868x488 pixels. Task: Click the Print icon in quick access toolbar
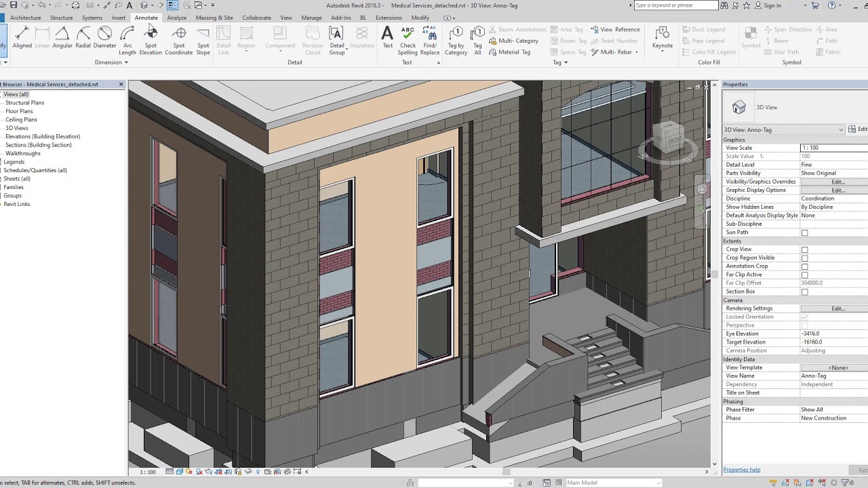point(76,5)
